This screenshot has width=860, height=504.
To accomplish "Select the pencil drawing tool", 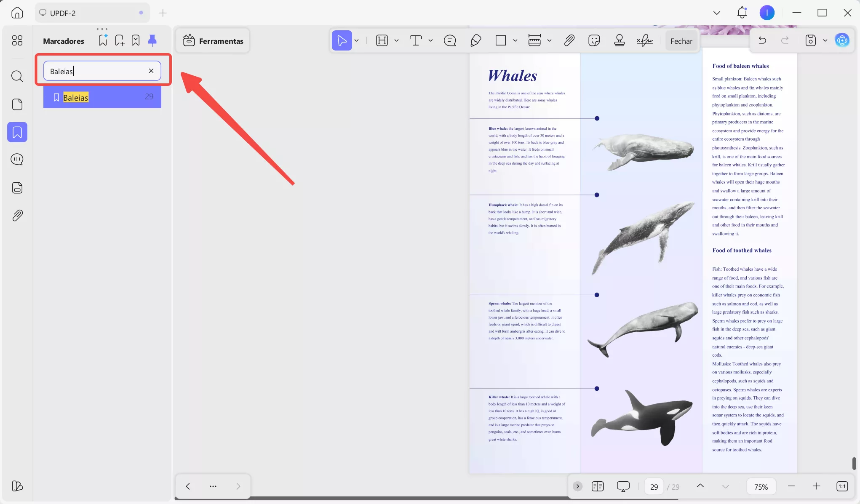I will [475, 40].
